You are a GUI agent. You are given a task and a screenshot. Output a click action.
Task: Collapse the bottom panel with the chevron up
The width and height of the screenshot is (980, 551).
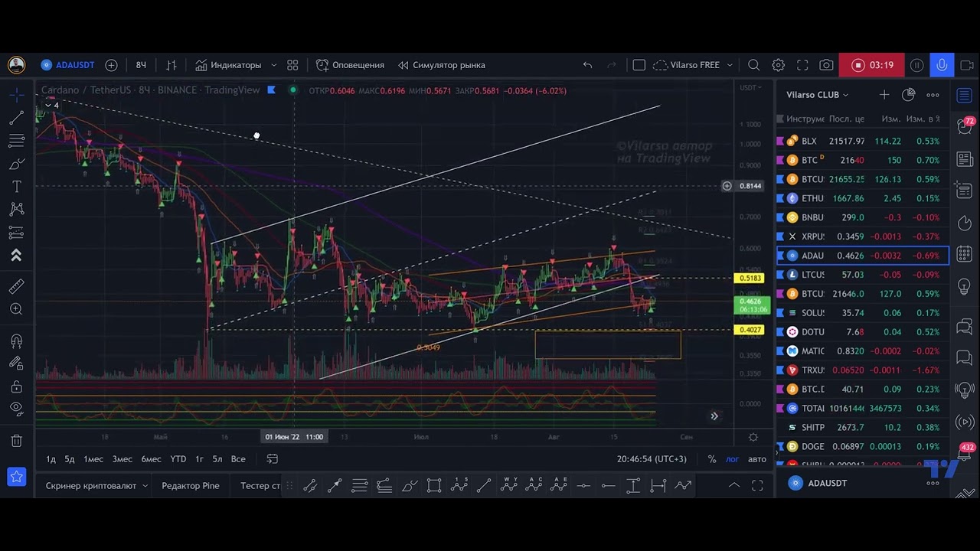pyautogui.click(x=733, y=485)
